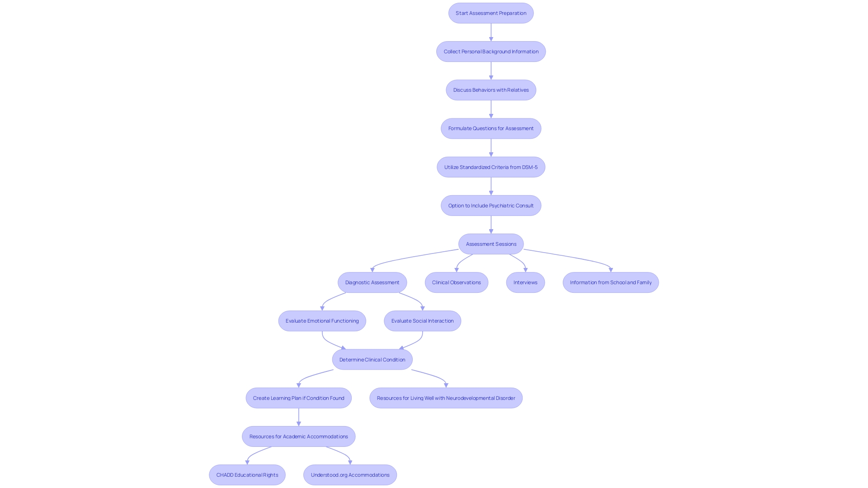868x488 pixels.
Task: Open the Collect Personal Background Information node
Action: pos(491,51)
